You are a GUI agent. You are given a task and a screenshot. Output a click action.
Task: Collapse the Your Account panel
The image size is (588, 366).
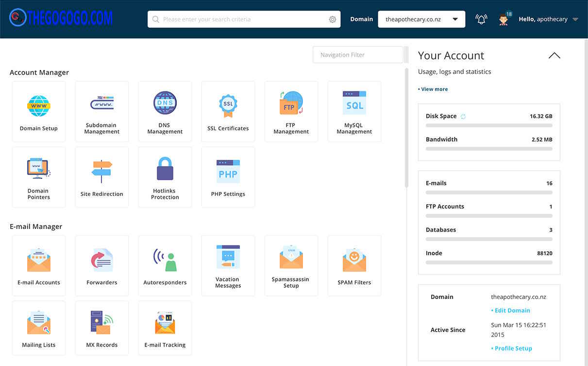554,55
